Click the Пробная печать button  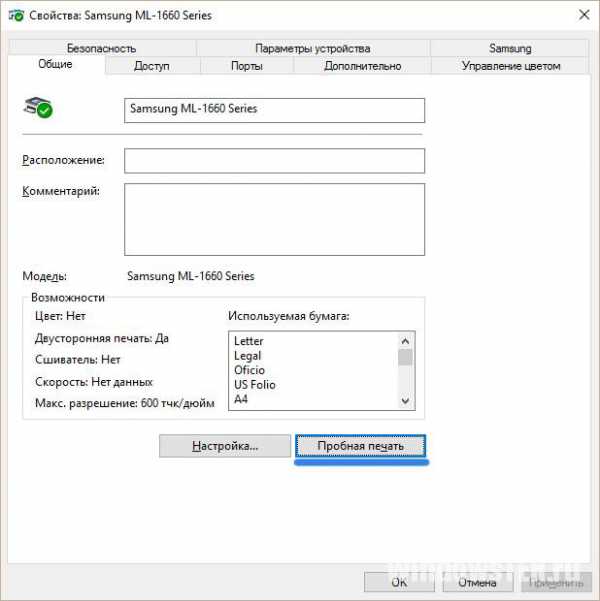tap(360, 446)
